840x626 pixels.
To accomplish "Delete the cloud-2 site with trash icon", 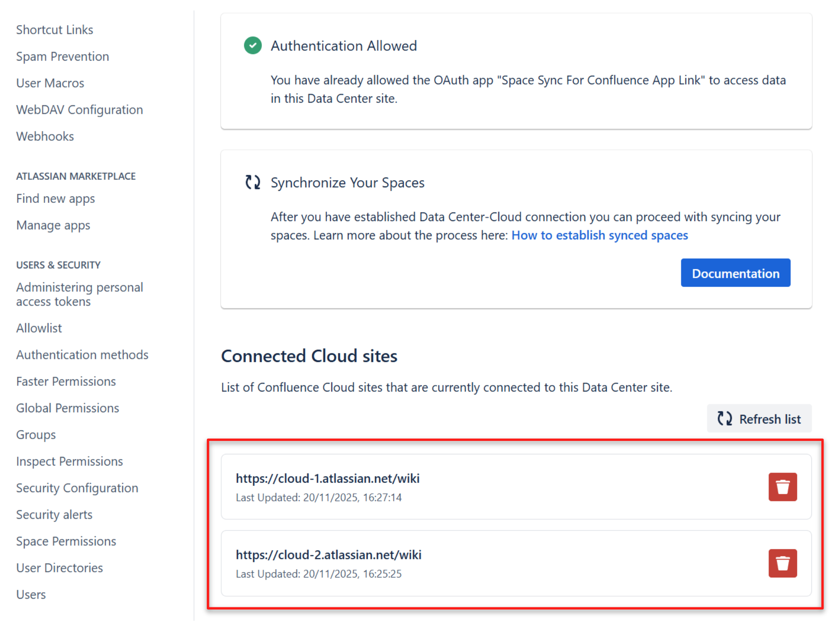I will click(x=782, y=563).
